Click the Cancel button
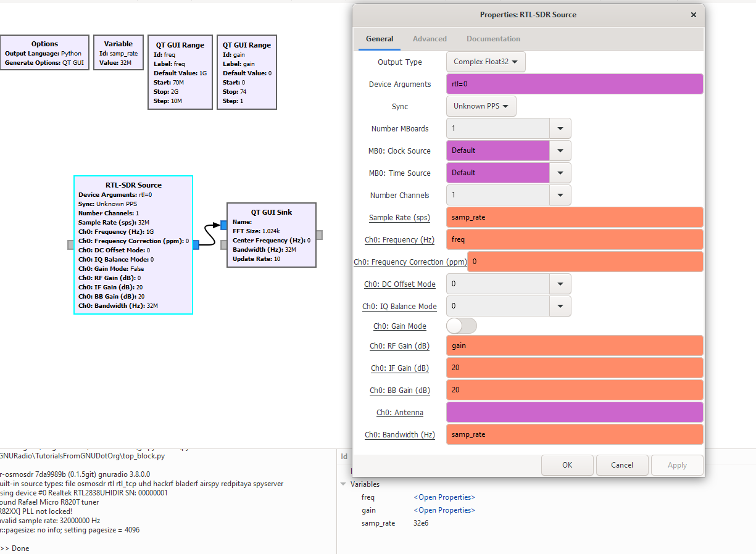This screenshot has height=554, width=756. [x=622, y=465]
